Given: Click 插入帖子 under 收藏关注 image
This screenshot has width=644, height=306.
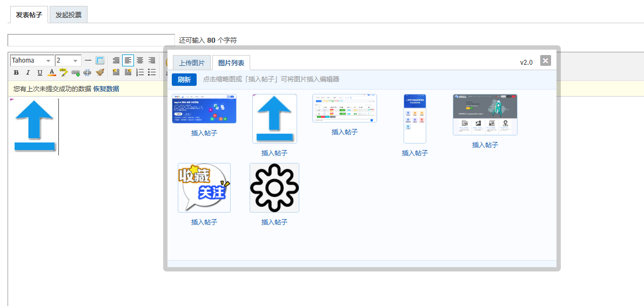Looking at the screenshot, I should [204, 222].
